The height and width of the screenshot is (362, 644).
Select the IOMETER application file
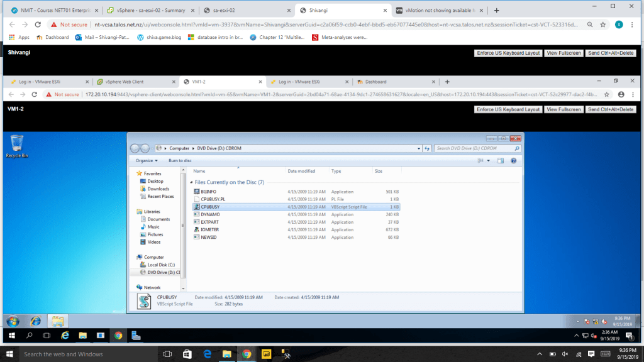click(x=210, y=229)
